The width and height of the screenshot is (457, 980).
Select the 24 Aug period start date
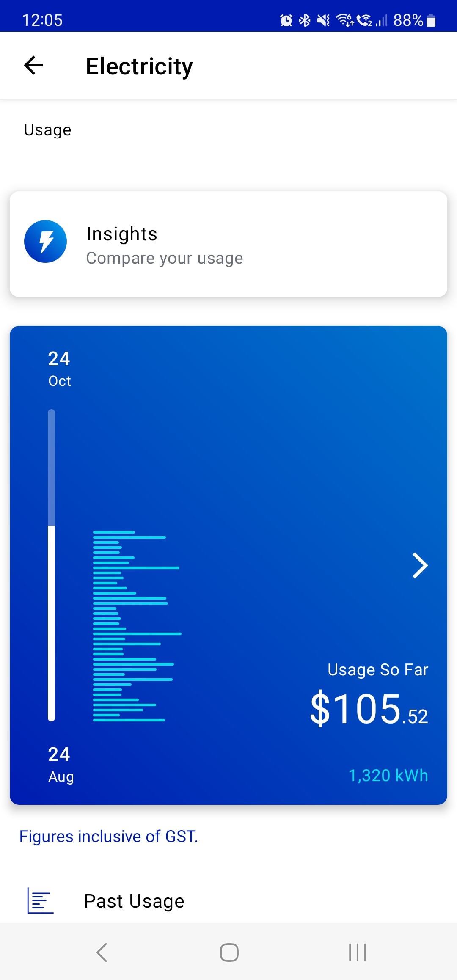pos(61,765)
